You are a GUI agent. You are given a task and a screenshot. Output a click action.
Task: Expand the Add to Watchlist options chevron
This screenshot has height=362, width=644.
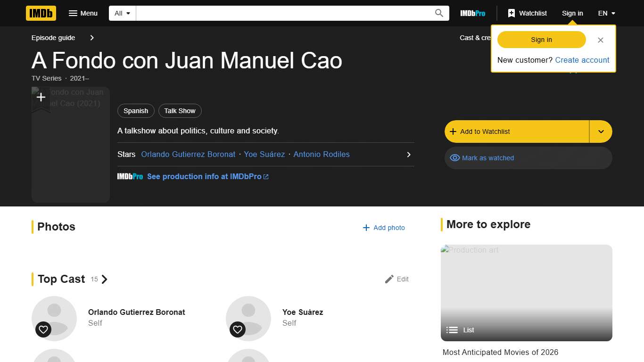point(601,132)
